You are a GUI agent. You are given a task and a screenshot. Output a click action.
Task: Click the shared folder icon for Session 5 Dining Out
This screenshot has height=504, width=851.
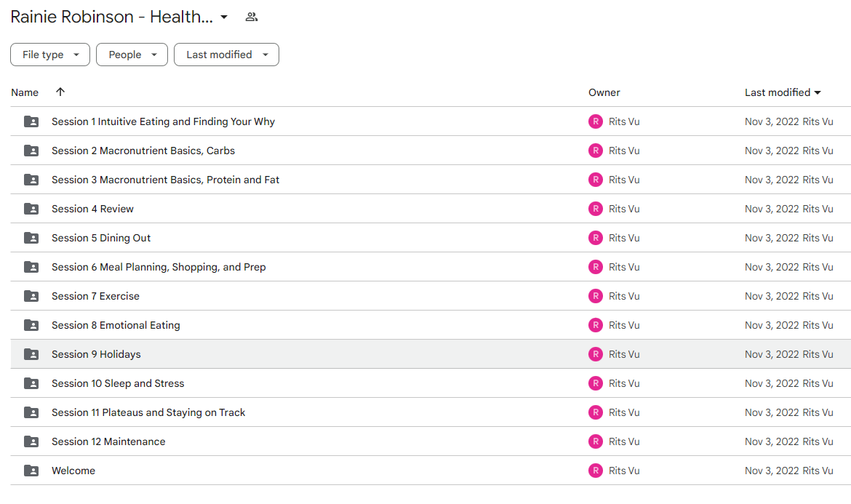pyautogui.click(x=31, y=238)
